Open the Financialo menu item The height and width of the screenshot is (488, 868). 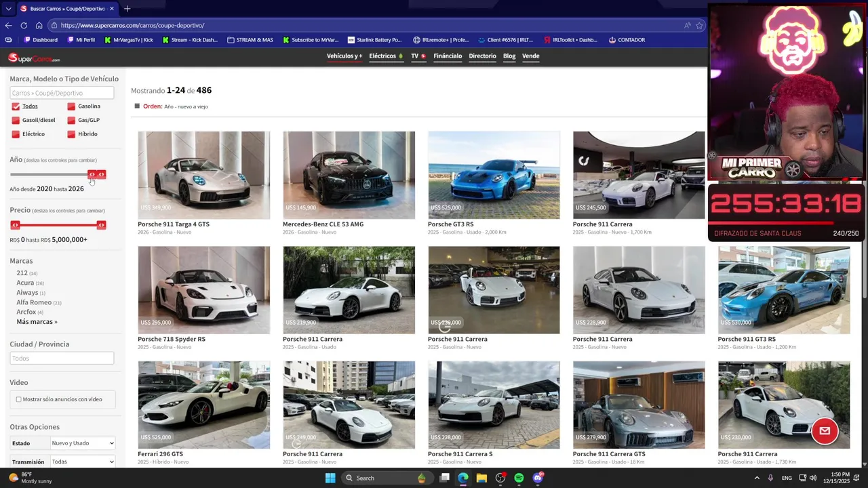[448, 56]
